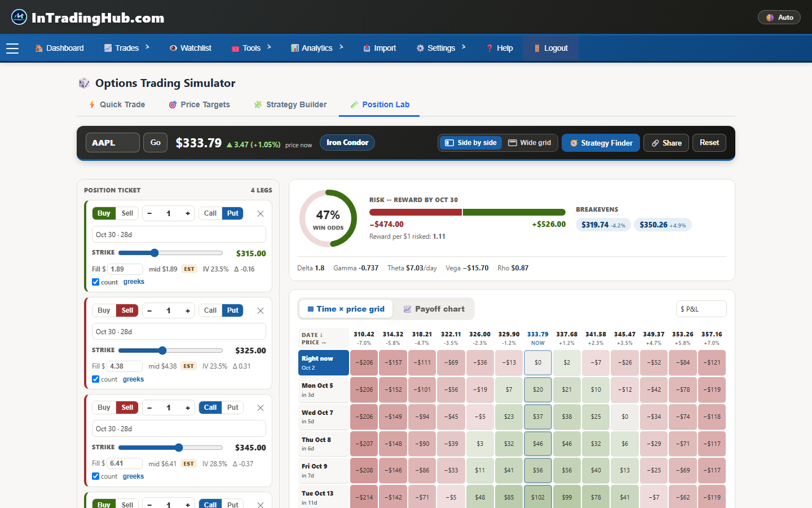Open the hamburger menu icon
Image resolution: width=812 pixels, height=508 pixels.
pyautogui.click(x=12, y=49)
